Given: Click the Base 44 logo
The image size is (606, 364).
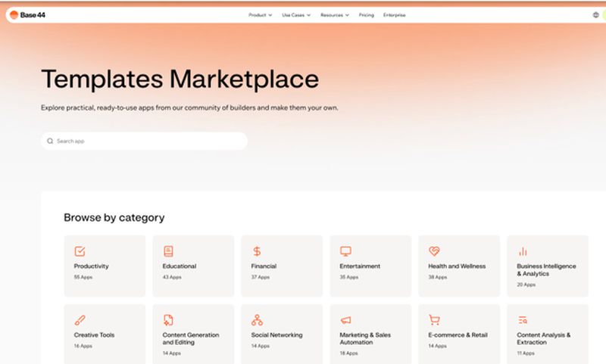Looking at the screenshot, I should (x=27, y=15).
